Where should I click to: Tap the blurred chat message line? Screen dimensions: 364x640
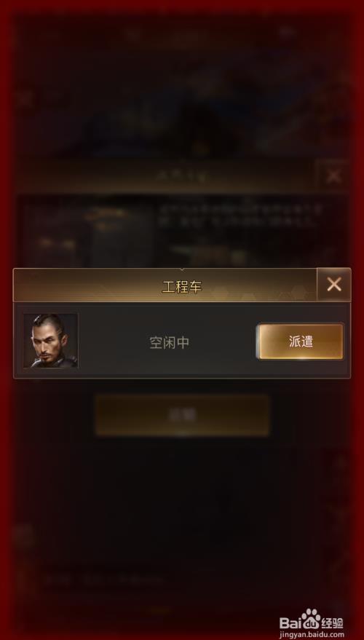[x=106, y=579]
